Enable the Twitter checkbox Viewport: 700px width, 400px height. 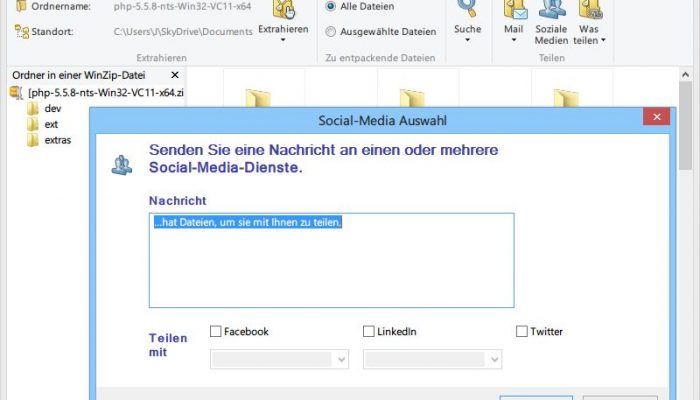[521, 331]
